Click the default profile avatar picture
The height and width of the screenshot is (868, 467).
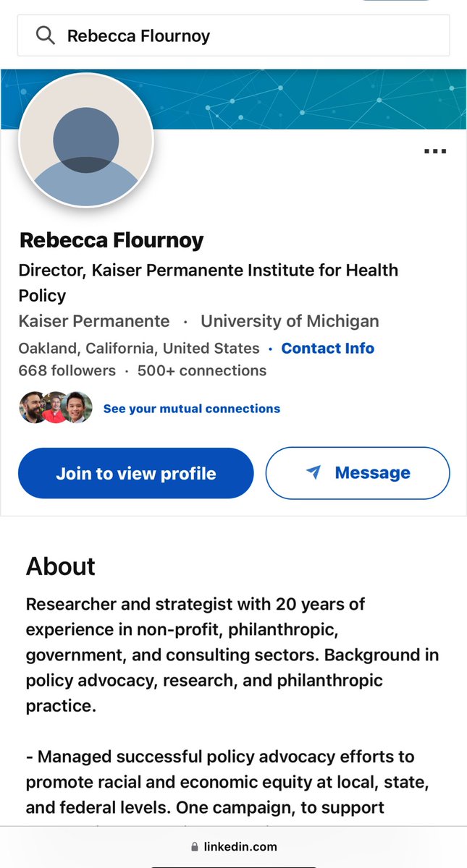(x=85, y=140)
